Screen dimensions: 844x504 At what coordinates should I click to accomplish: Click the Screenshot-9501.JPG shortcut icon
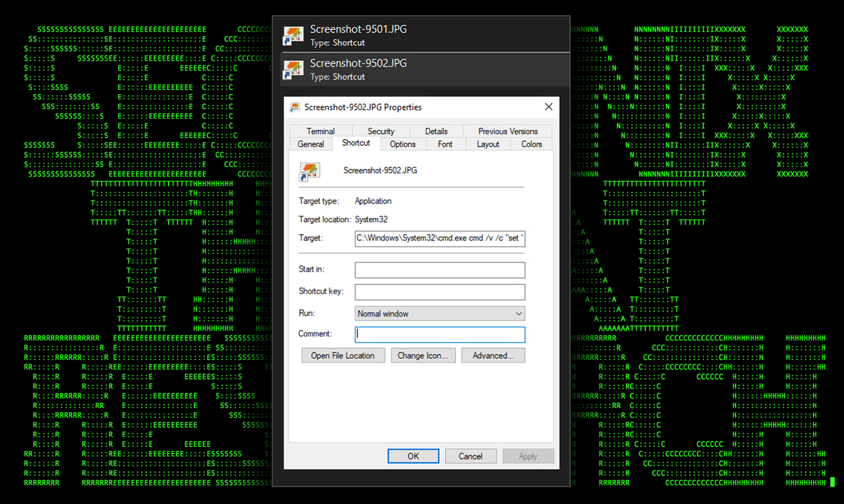point(293,35)
